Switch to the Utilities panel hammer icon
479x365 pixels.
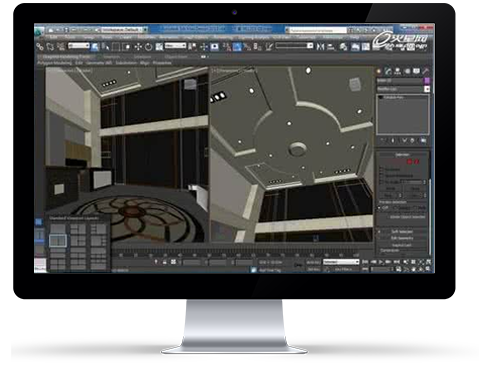426,71
